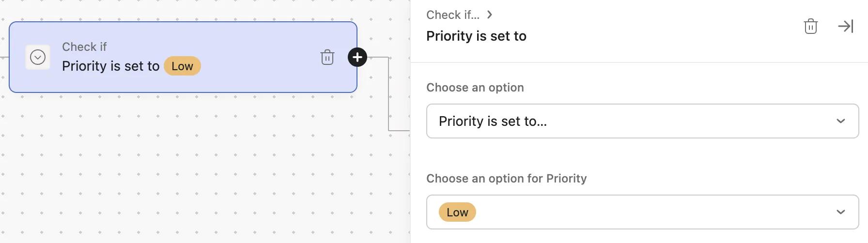Delete the condition via the side panel trash icon
Screen dimensions: 868x243
tap(811, 26)
